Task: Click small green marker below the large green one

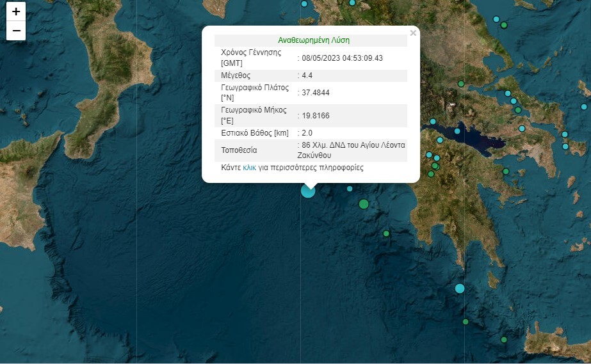Action: coord(386,233)
